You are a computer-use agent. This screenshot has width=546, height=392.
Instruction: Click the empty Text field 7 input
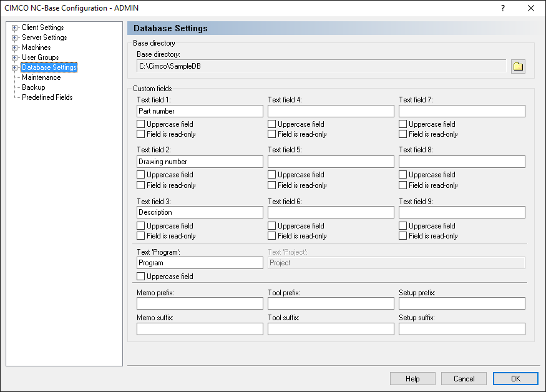click(462, 111)
